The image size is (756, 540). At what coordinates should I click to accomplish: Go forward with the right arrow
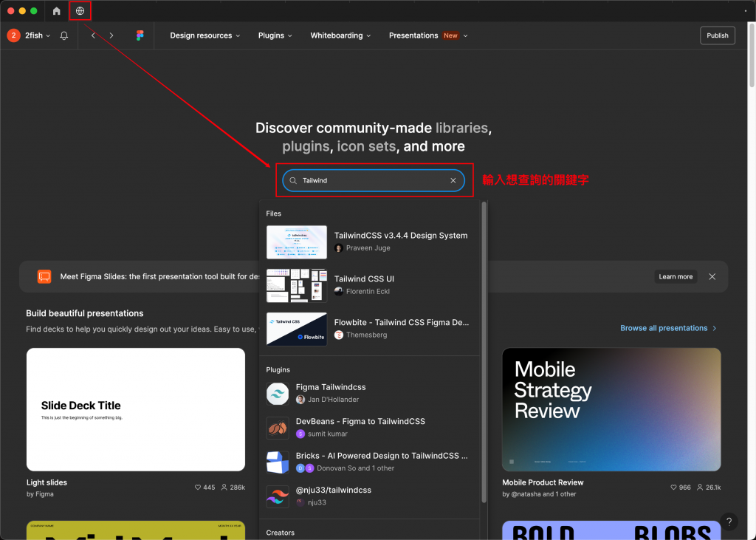point(111,35)
